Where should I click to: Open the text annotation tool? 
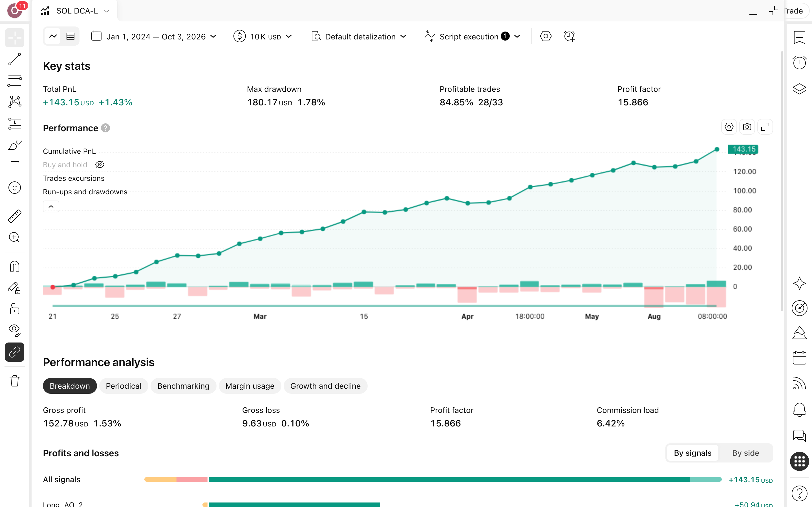(14, 166)
